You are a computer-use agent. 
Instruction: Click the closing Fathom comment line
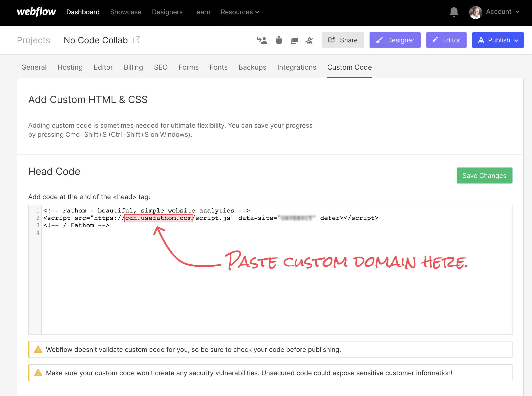point(76,225)
